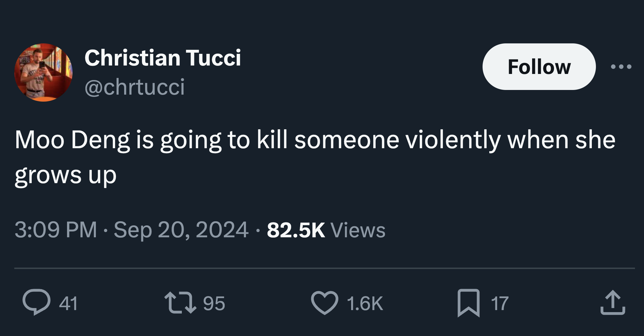Click the 95 reposts count
The image size is (644, 336).
(x=214, y=303)
